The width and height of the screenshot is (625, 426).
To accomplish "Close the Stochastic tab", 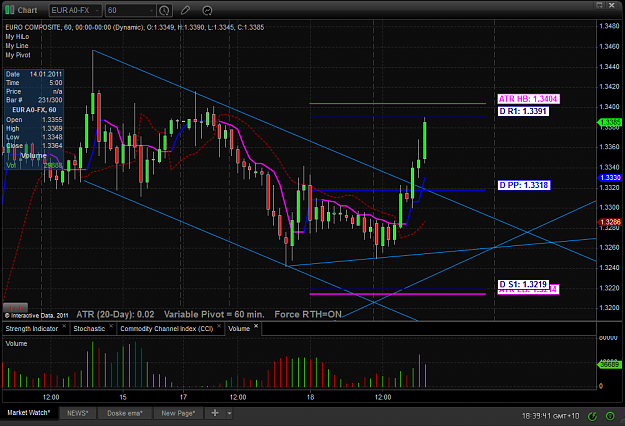I will [111, 326].
